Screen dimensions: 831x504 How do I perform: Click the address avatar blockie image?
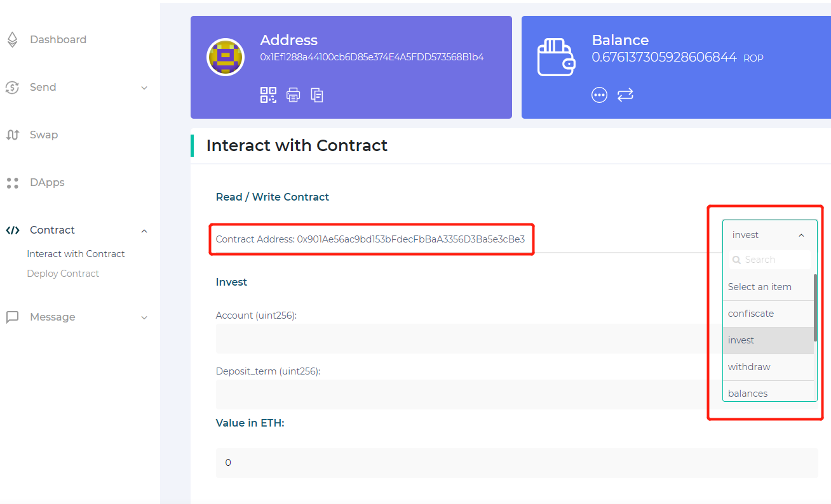point(226,57)
